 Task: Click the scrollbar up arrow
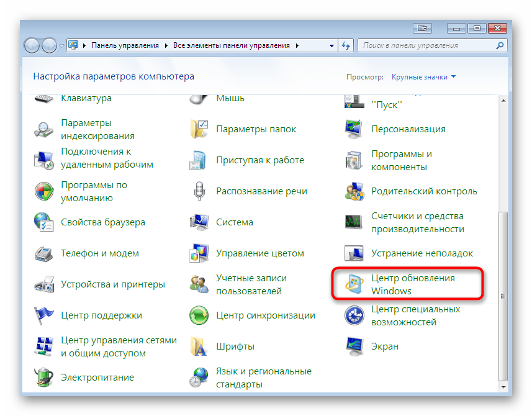click(503, 101)
